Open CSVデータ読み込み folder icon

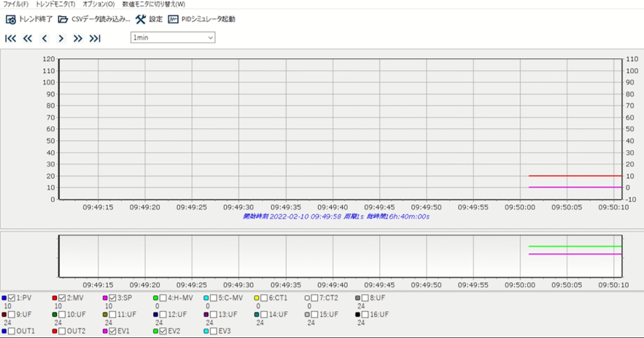[63, 20]
